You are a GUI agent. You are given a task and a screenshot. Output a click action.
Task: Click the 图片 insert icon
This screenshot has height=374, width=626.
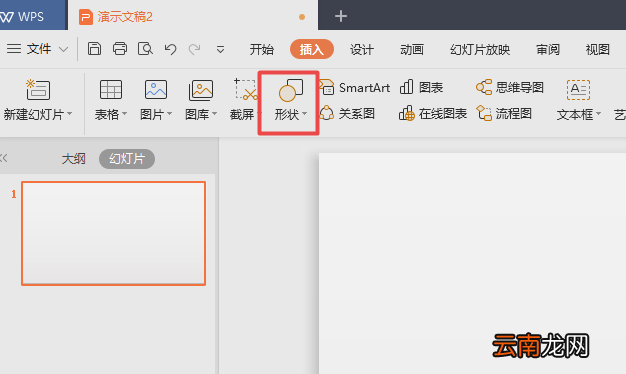156,89
